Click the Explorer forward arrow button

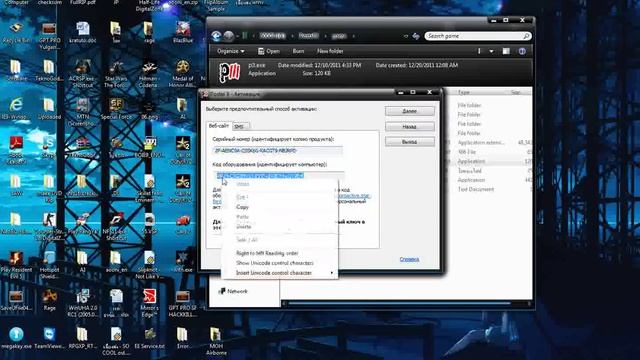(229, 36)
